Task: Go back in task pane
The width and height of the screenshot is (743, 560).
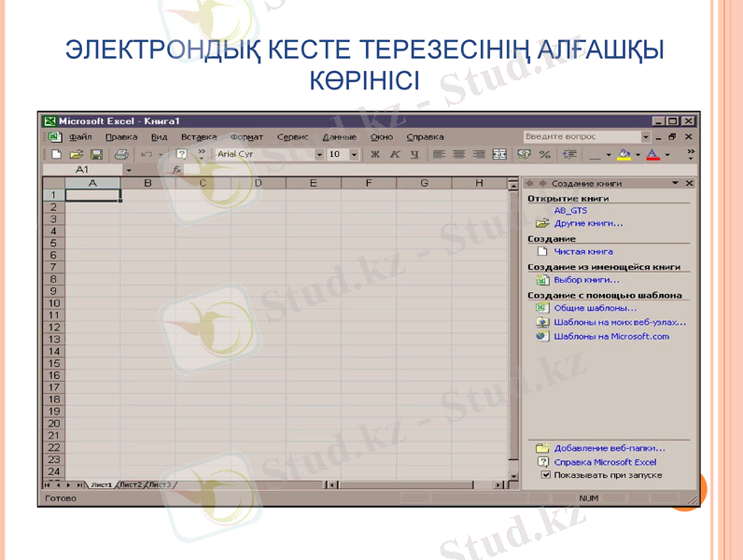Action: pos(530,183)
